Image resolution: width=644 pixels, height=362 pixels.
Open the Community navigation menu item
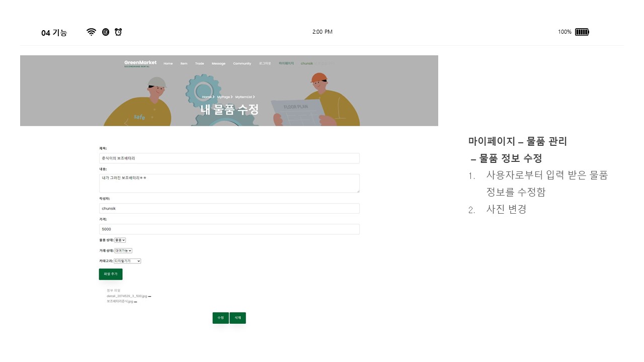(x=242, y=63)
